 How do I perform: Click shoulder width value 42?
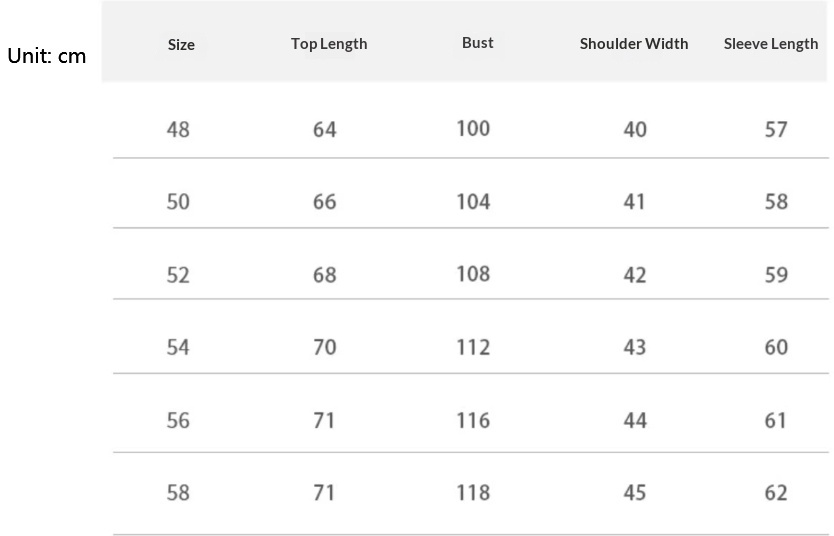coord(635,275)
